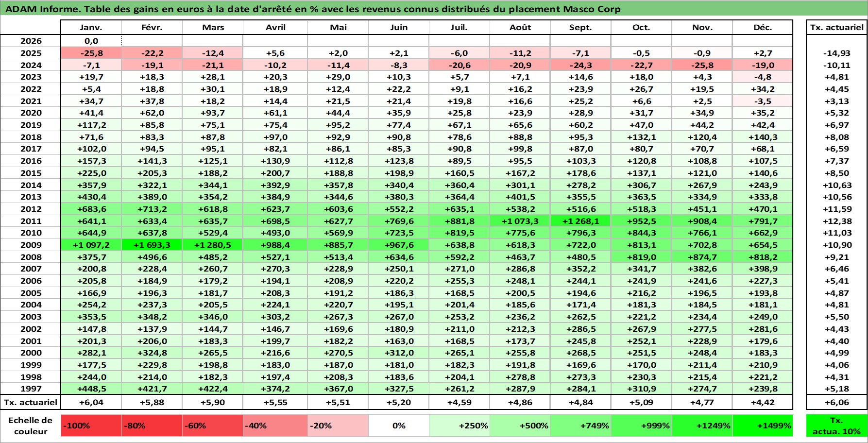Click the Janv. column header
Image resolution: width=868 pixels, height=443 pixels.
click(91, 27)
